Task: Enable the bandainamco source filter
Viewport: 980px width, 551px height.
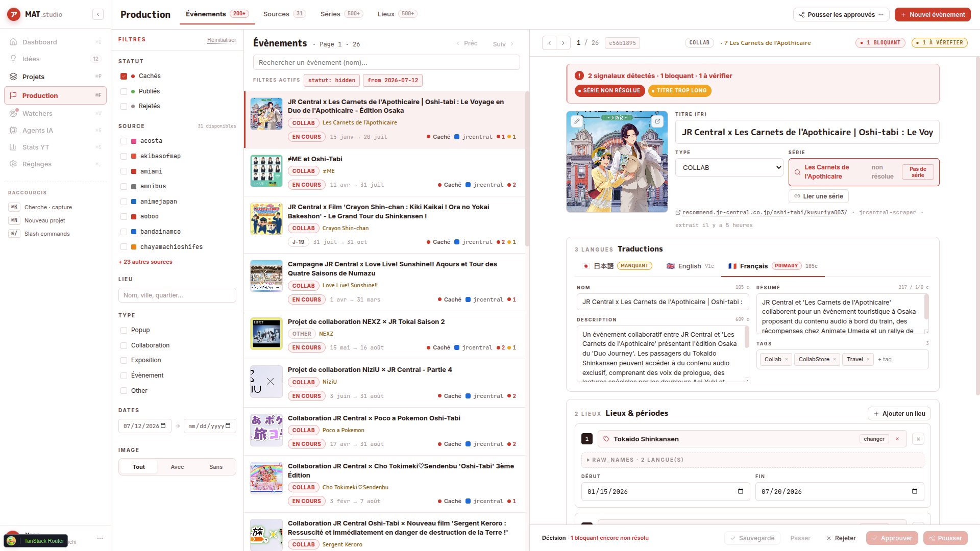Action: click(124, 232)
